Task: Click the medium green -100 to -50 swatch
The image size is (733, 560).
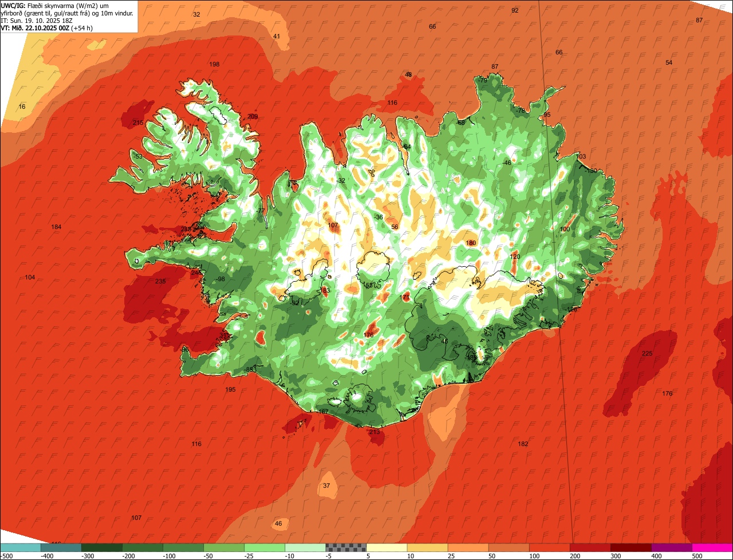Action: (183, 547)
